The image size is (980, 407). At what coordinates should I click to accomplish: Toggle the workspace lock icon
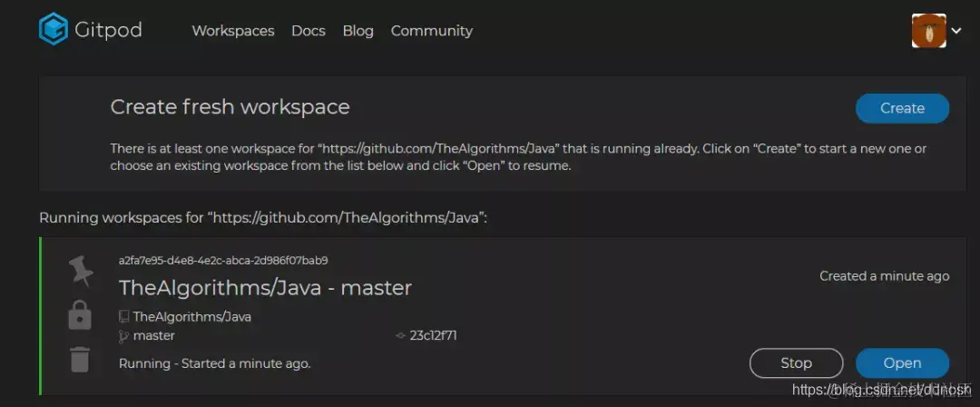coord(80,315)
